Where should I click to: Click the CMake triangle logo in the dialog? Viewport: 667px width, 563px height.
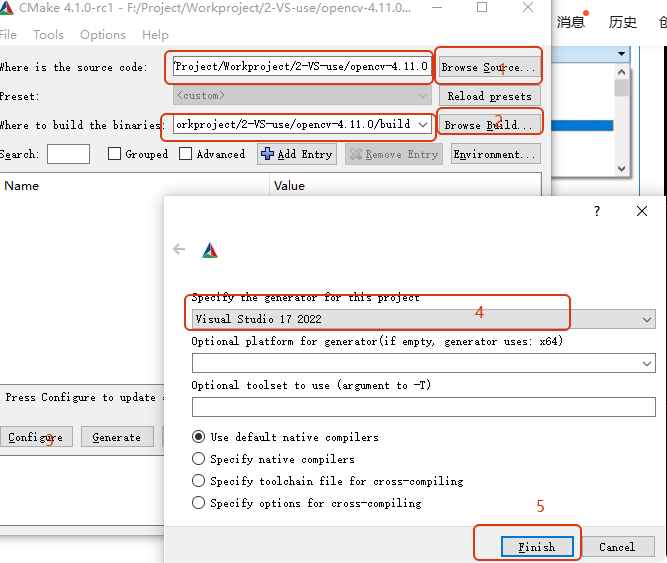[210, 250]
